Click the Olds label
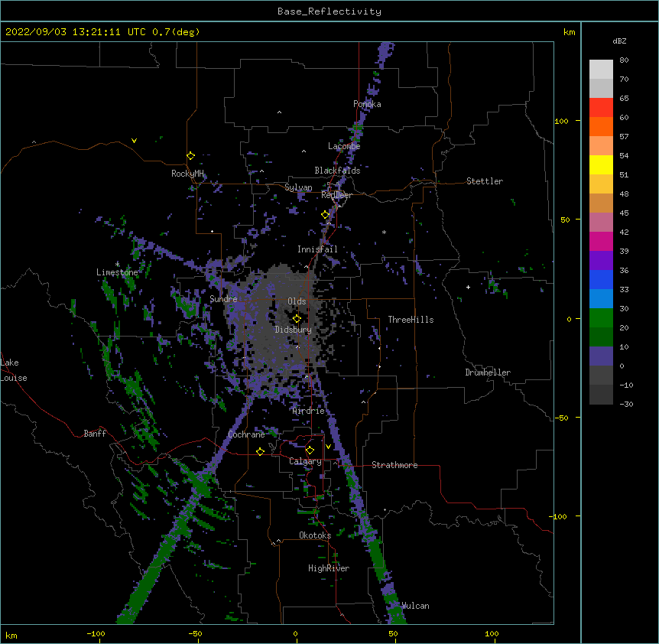The width and height of the screenshot is (659, 644). coord(297,301)
